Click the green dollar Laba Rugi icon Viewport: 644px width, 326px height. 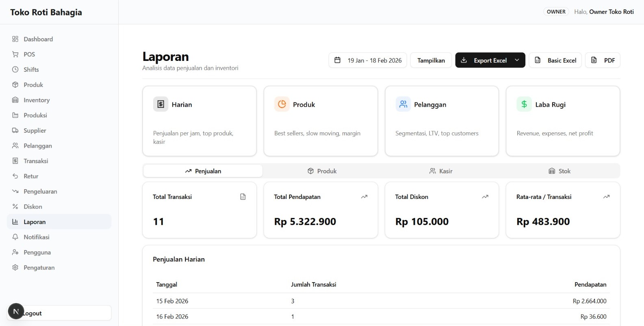click(x=524, y=104)
